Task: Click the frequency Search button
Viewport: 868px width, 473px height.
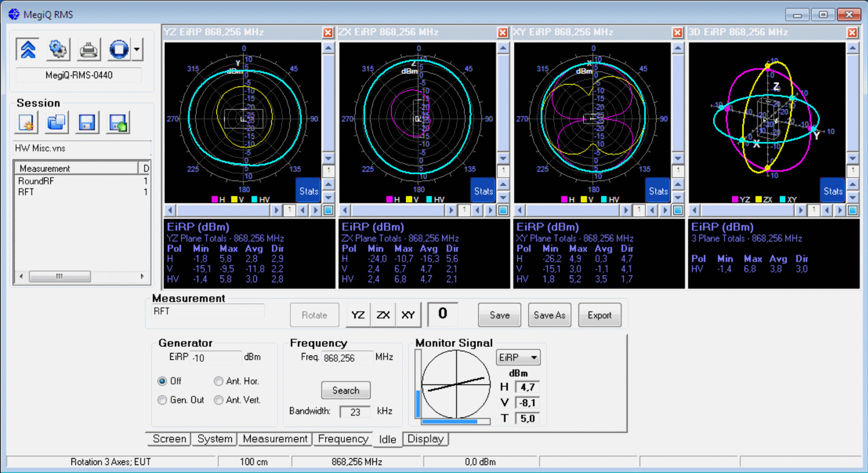Action: (346, 390)
